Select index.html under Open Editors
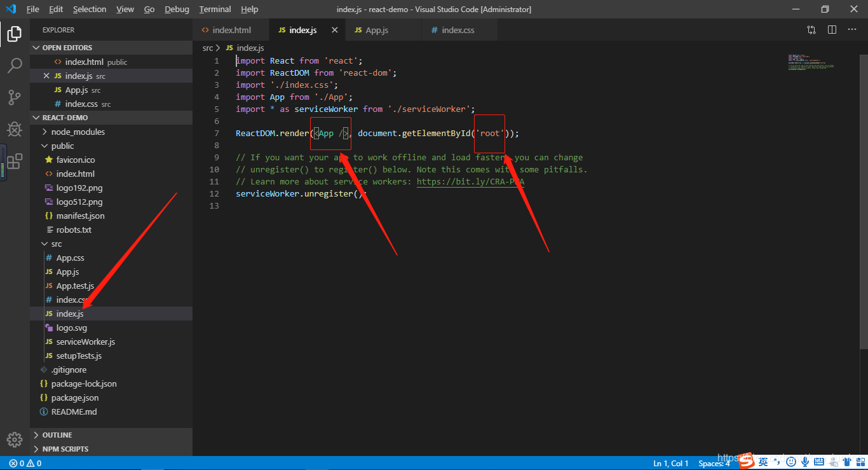The height and width of the screenshot is (470, 868). coord(111,62)
